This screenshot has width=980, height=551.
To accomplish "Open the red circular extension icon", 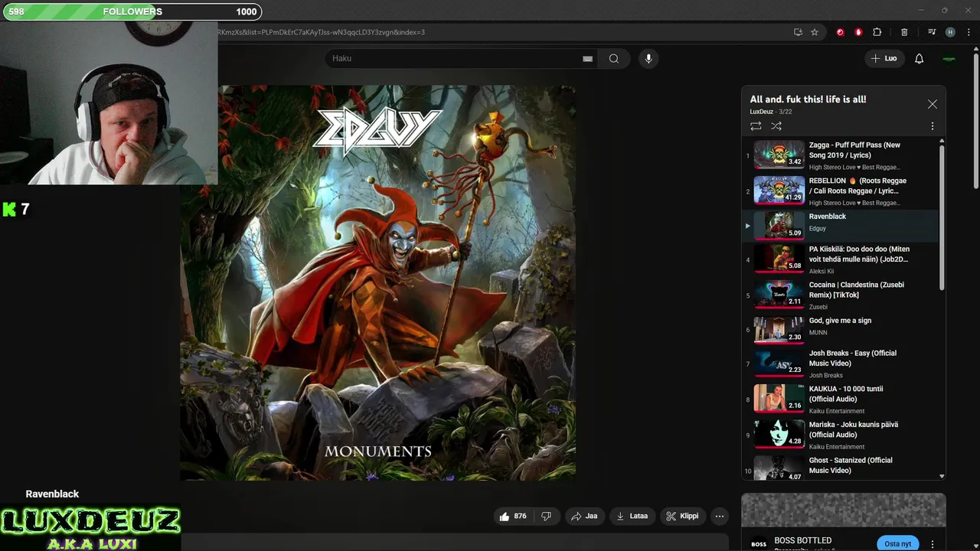I will pos(840,32).
